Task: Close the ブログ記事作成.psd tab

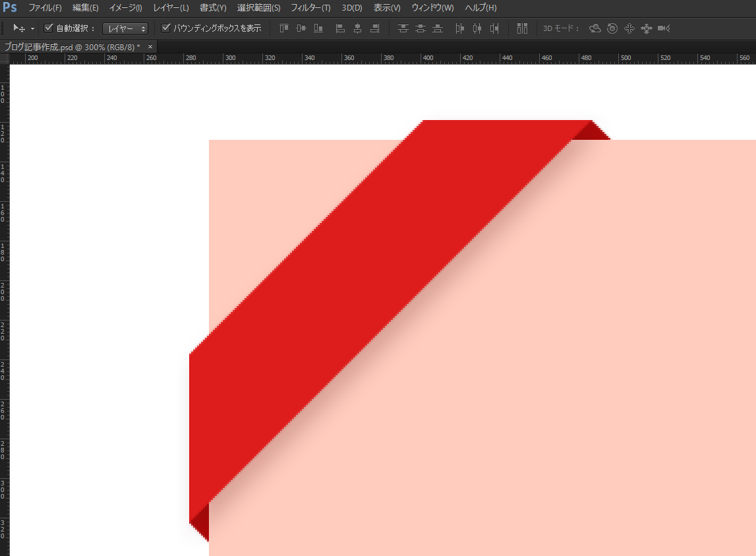Action: click(x=150, y=47)
